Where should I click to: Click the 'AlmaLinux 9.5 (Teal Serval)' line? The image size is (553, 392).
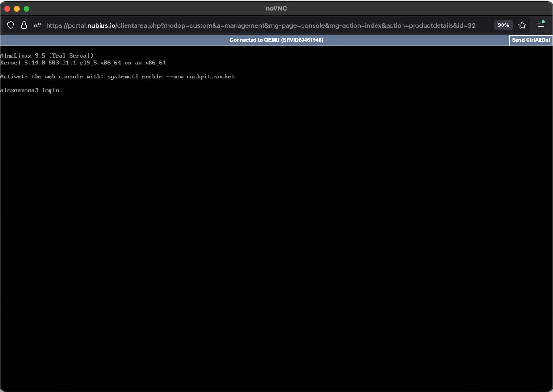click(47, 56)
